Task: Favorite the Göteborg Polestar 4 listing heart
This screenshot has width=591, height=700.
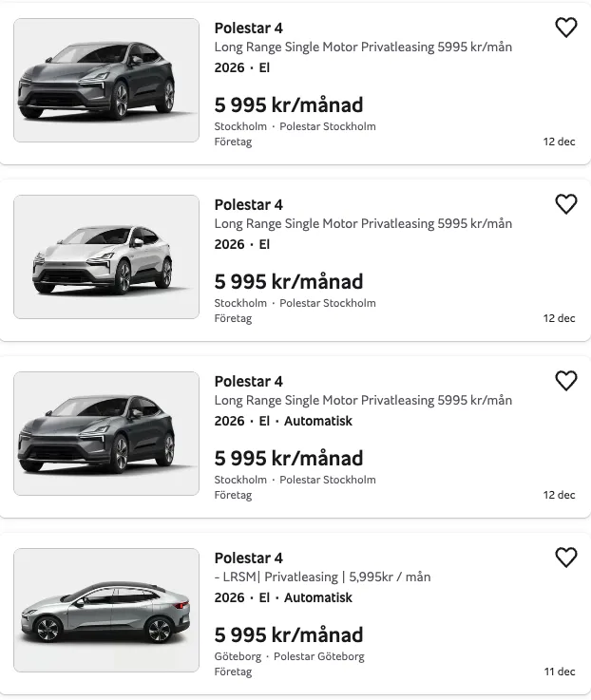Action: point(565,558)
